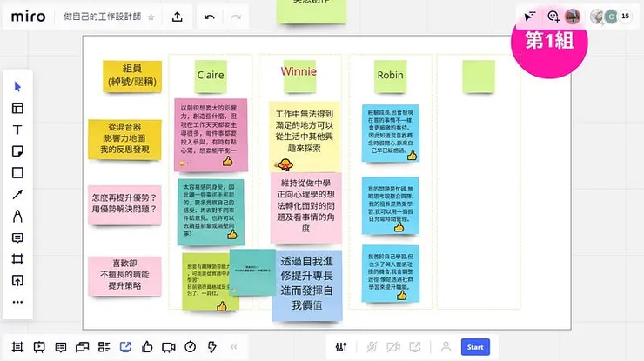Select the 工作中無法得到滿足 yellow sticky
644x361 pixels.
(305, 136)
